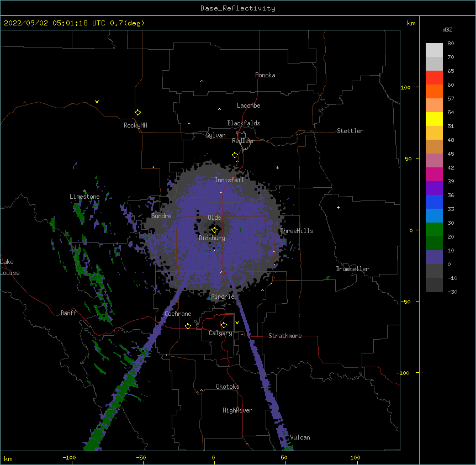Click the white asterisk marker east of Innisfail

click(x=277, y=167)
